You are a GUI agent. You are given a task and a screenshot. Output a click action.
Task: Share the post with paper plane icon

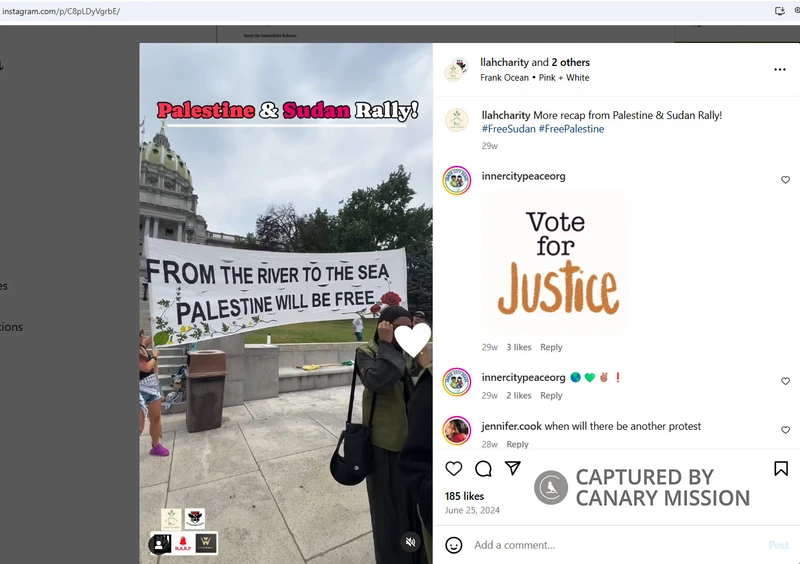tap(513, 468)
